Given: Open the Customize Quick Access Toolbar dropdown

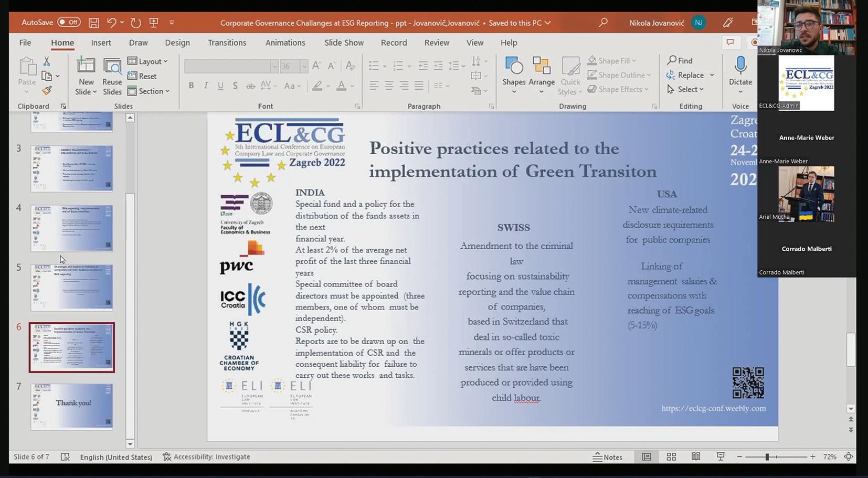Looking at the screenshot, I should pyautogui.click(x=172, y=23).
